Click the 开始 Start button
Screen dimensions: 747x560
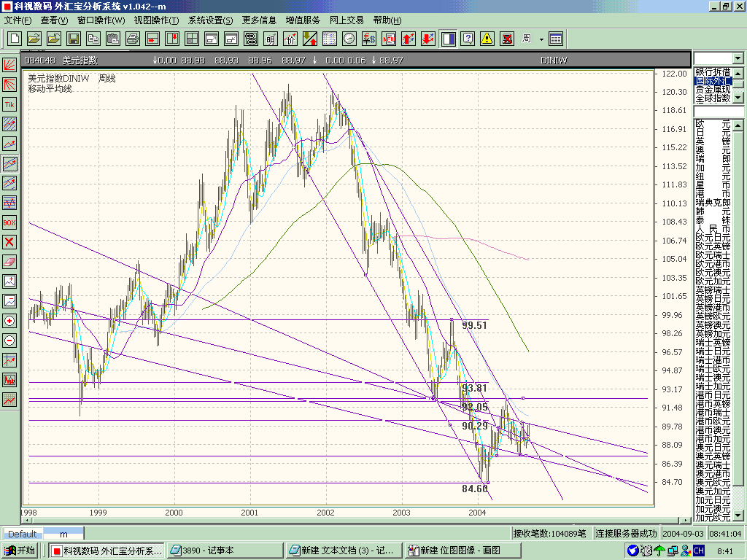coord(20,551)
